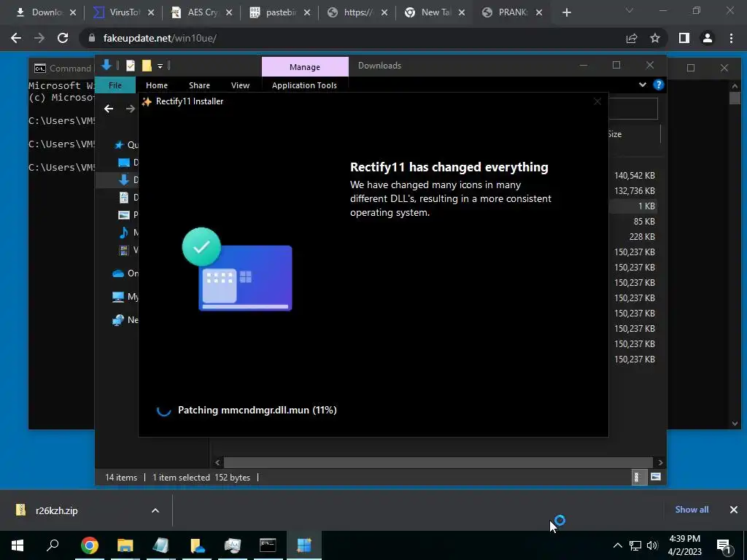Select the Documents item in navigation pane

click(128, 197)
